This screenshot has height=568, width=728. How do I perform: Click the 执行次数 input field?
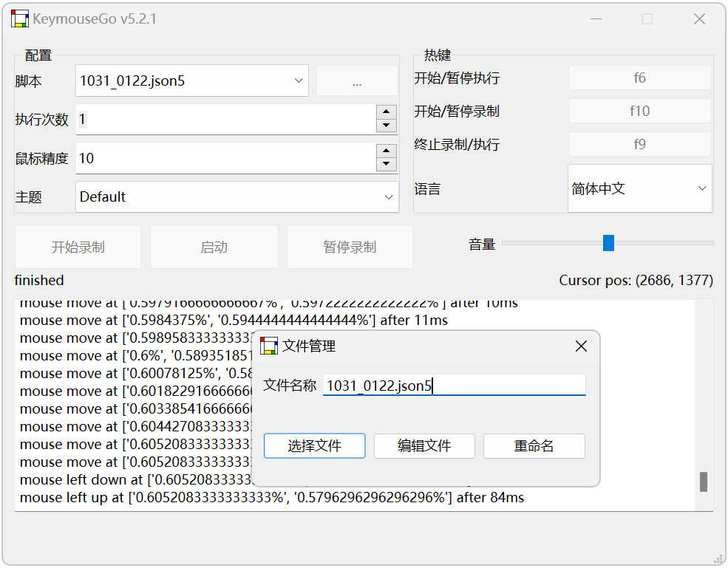tap(226, 119)
